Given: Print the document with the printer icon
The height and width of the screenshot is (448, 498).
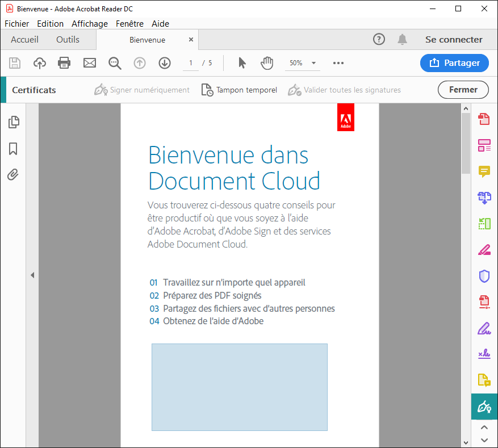Looking at the screenshot, I should [64, 63].
